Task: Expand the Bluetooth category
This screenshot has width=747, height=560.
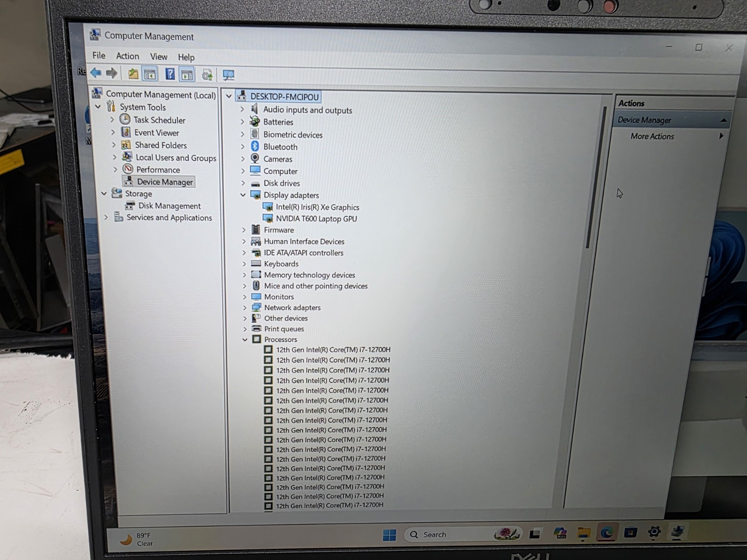Action: click(x=242, y=147)
